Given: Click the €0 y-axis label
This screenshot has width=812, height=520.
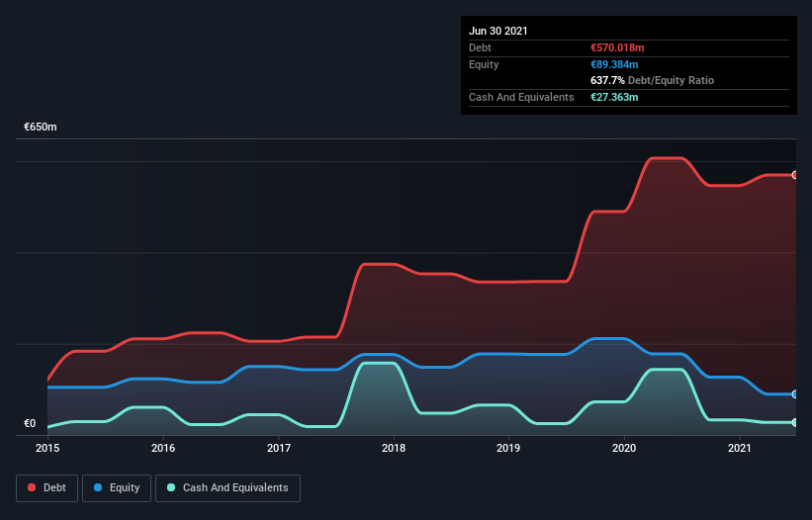Looking at the screenshot, I should (x=30, y=423).
